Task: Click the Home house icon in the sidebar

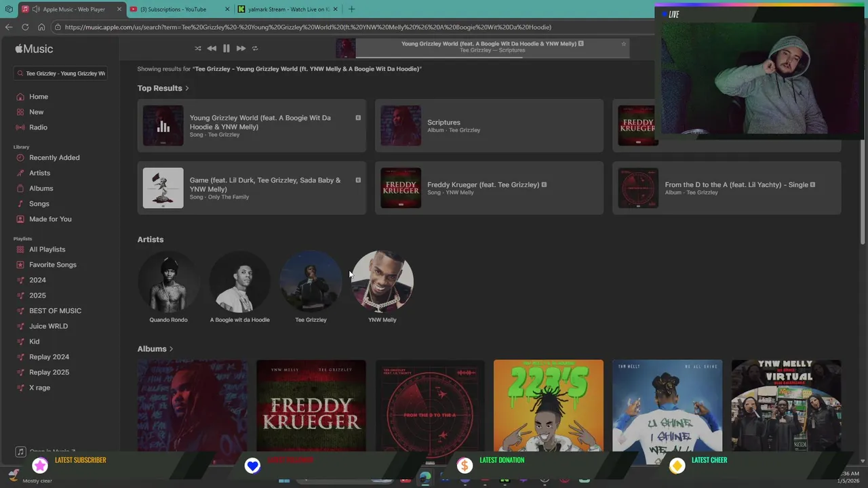Action: 20,97
